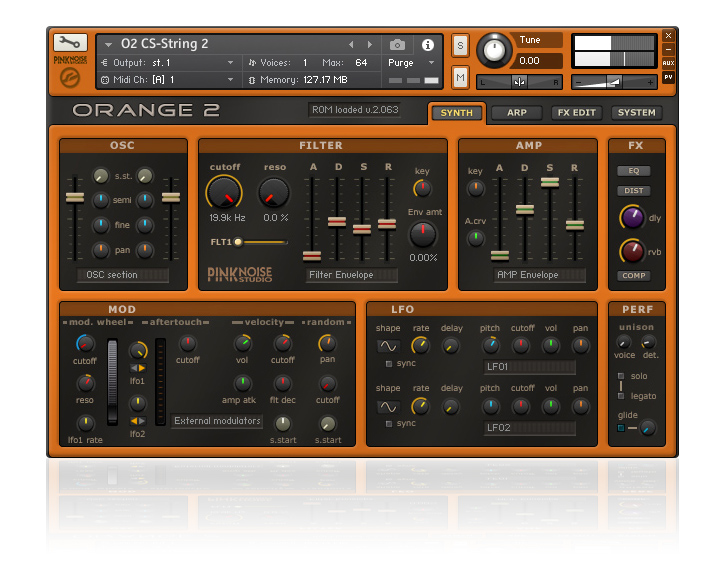Click the FLT1 filter type slider
Image resolution: width=720 pixels, height=580 pixels.
(x=262, y=242)
